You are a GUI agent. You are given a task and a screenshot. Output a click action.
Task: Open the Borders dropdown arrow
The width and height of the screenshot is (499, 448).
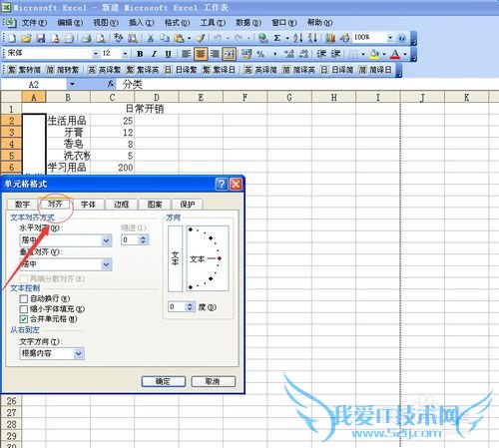click(363, 54)
